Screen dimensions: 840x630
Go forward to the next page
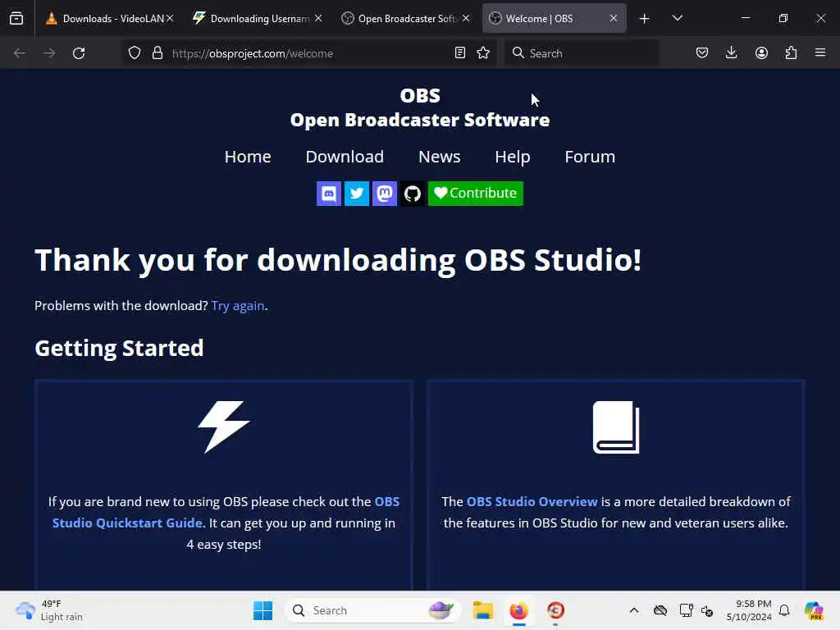tap(48, 53)
